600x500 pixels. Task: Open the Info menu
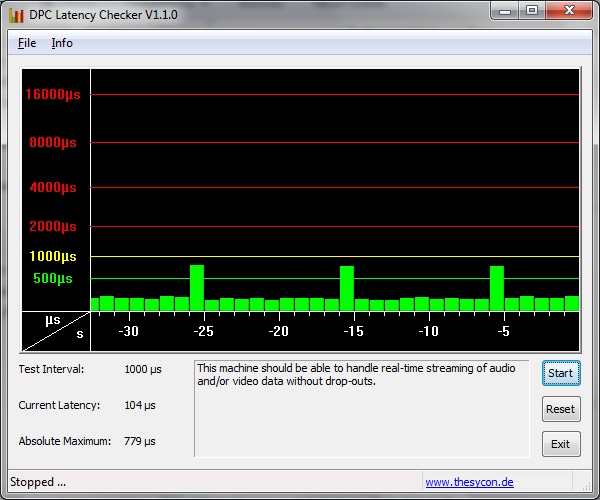[x=62, y=43]
